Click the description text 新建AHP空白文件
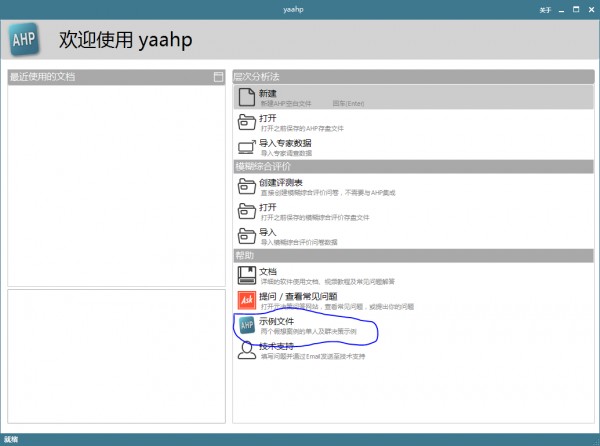The width and height of the screenshot is (600, 446). [x=286, y=104]
